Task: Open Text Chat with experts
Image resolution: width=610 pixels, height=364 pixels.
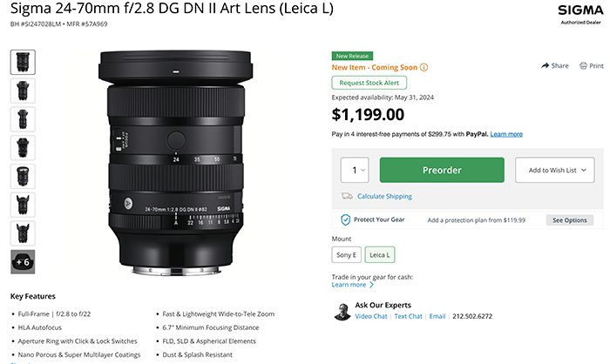Action: coord(409,316)
